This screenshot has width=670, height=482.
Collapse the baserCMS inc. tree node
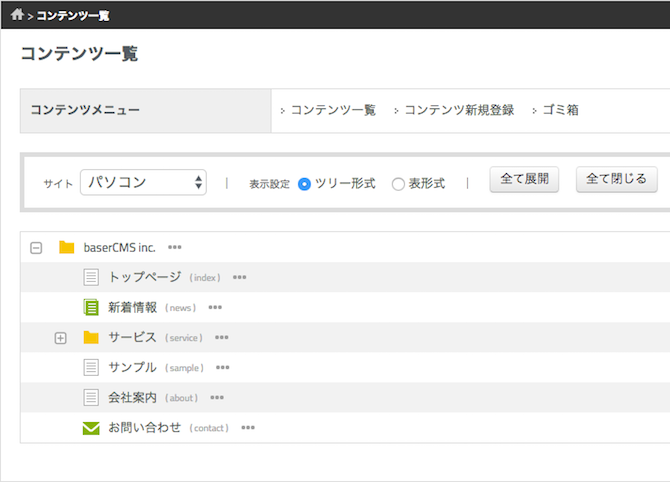click(x=36, y=247)
